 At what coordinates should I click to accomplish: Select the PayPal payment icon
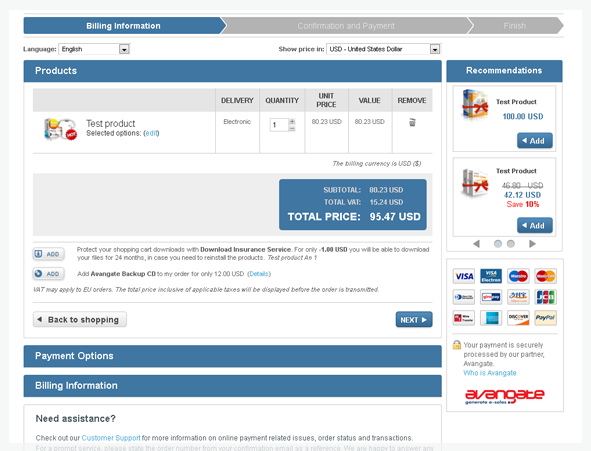tap(545, 318)
